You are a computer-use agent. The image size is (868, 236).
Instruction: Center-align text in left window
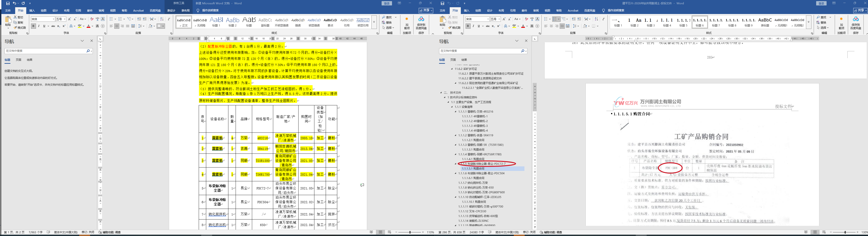pos(117,26)
